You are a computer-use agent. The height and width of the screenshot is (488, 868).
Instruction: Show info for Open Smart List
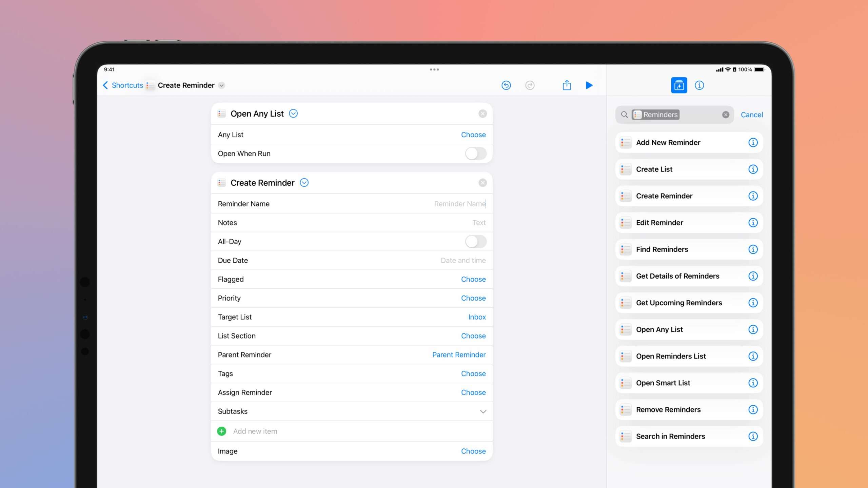(753, 383)
